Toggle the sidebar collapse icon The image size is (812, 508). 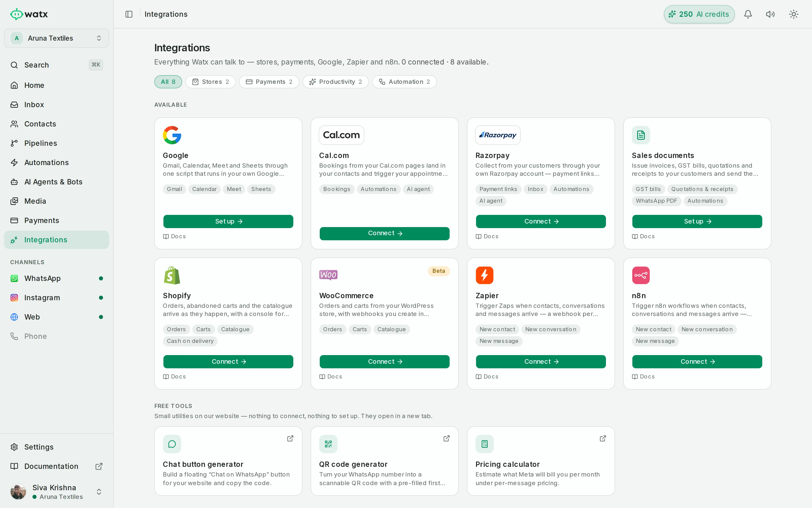129,14
